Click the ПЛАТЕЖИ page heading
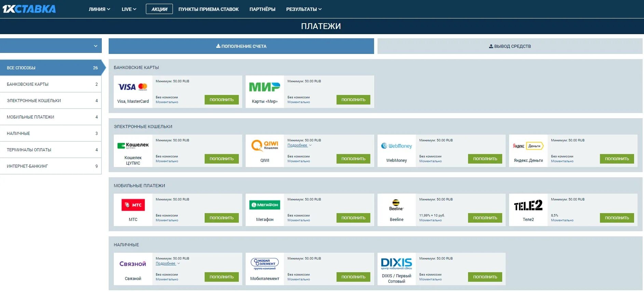 pyautogui.click(x=321, y=26)
